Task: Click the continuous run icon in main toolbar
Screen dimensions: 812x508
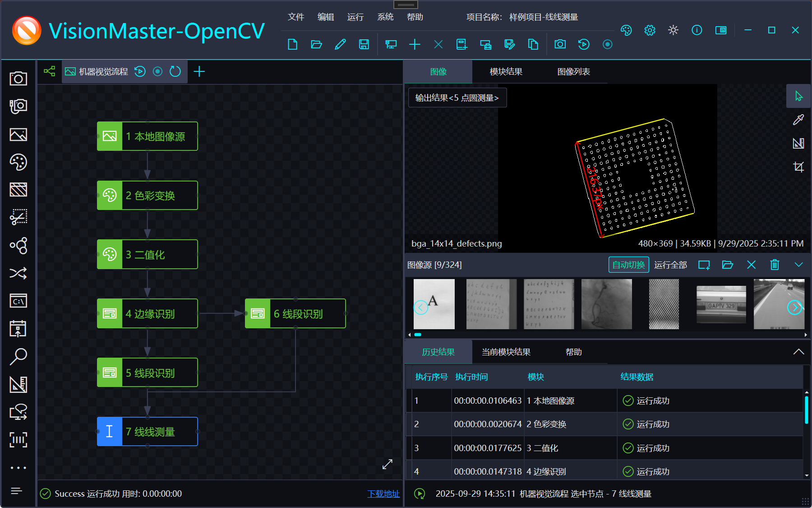Action: 608,44
